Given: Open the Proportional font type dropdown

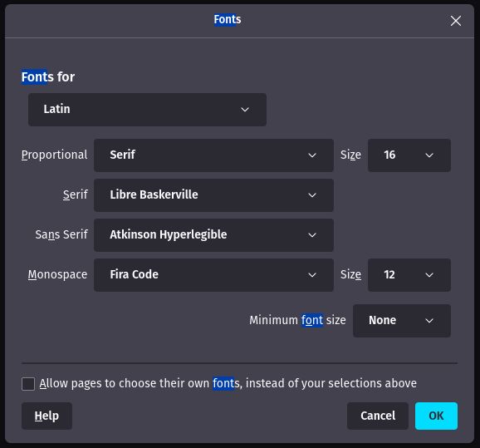Looking at the screenshot, I should [x=213, y=155].
